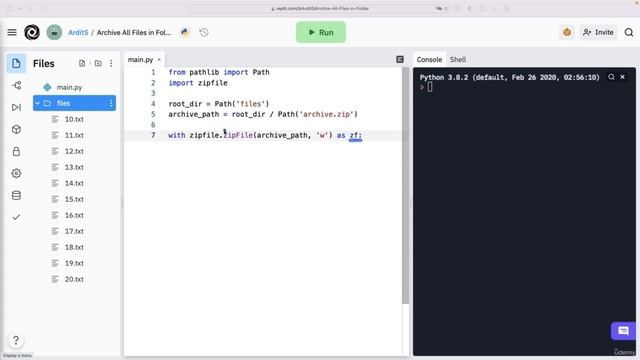Click code line 1 pathlib import

pyautogui.click(x=219, y=72)
